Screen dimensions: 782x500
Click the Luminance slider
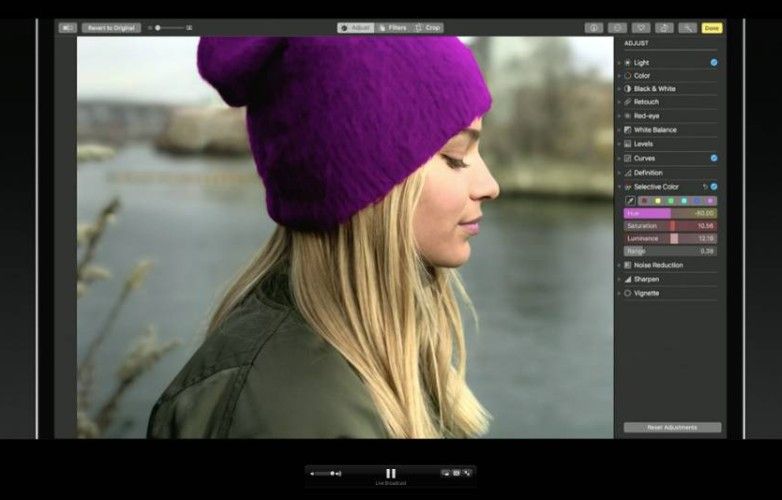point(671,239)
